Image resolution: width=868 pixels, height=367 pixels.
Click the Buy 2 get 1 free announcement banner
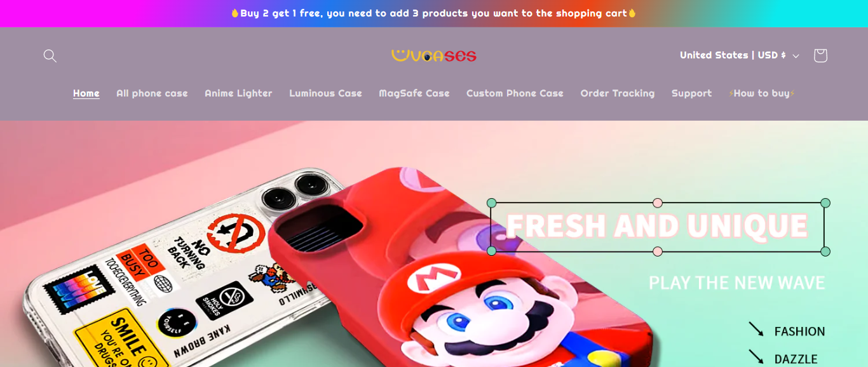click(x=434, y=13)
